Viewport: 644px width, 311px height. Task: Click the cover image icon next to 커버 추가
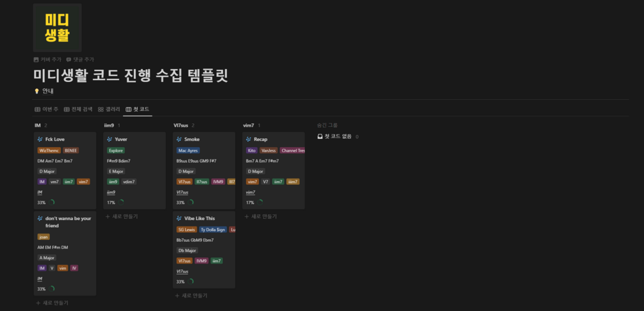point(36,60)
